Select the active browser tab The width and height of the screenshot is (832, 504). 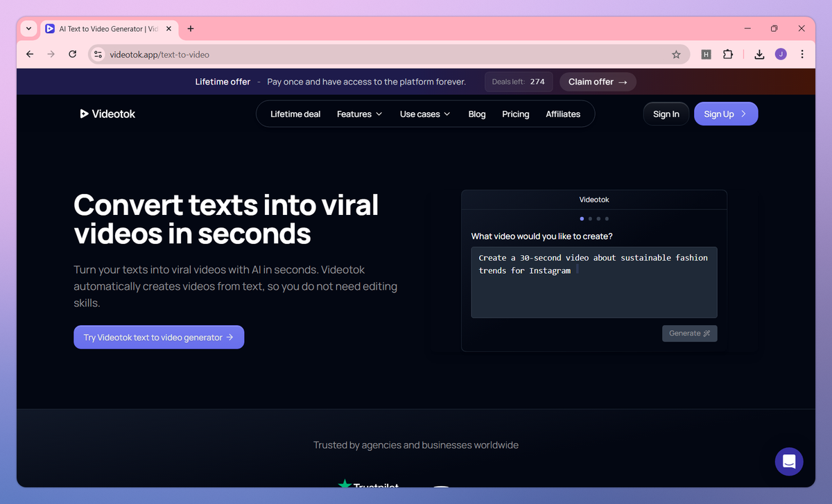click(x=109, y=28)
